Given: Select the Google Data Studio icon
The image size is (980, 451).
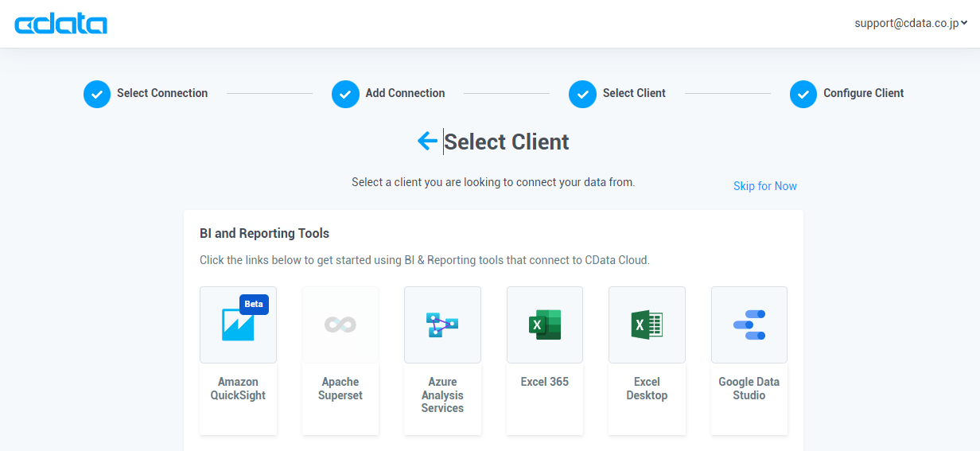Looking at the screenshot, I should tap(749, 325).
